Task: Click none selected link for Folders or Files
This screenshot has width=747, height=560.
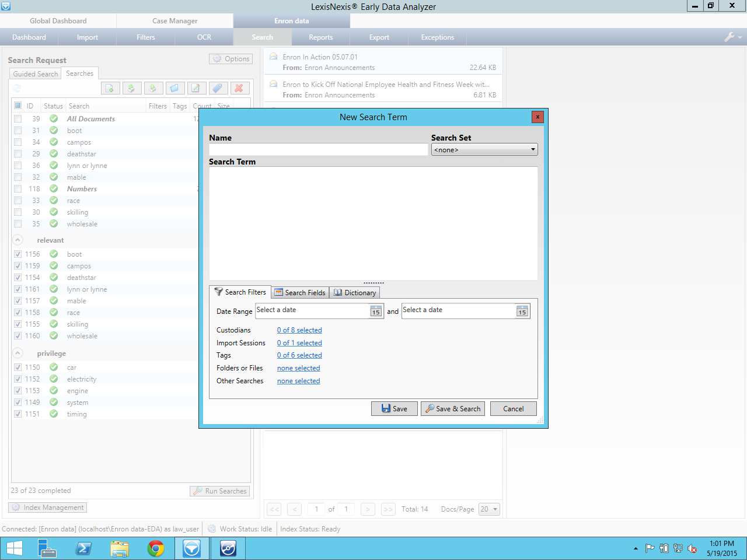Action: [299, 368]
